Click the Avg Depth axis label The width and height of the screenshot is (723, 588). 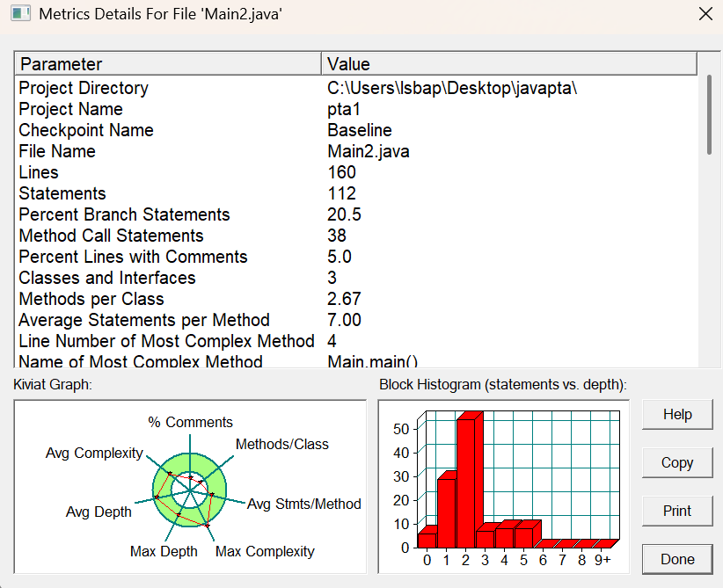coord(99,512)
